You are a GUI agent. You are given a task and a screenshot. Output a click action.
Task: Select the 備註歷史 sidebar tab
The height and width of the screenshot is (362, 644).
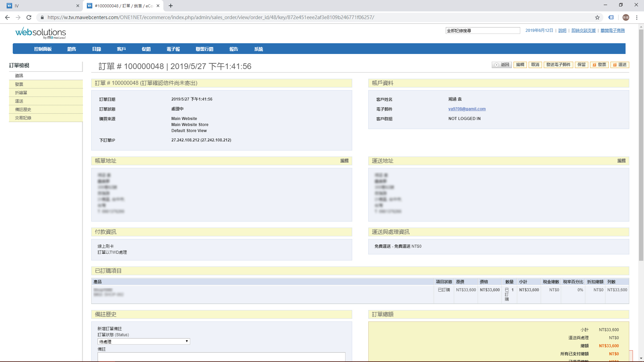(x=46, y=109)
